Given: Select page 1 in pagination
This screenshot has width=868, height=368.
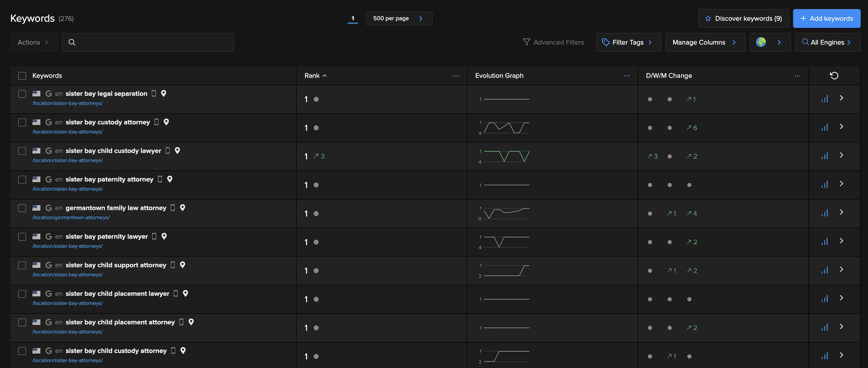Looking at the screenshot, I should (x=353, y=18).
